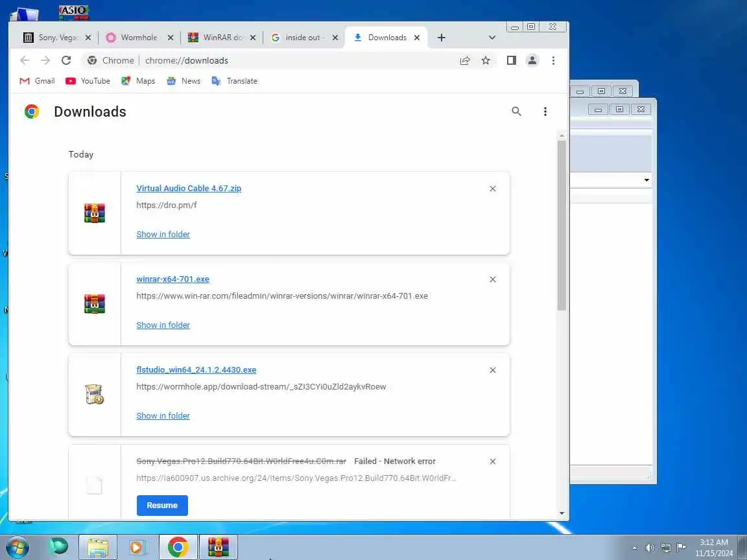The image size is (747, 560).
Task: Remove winrar-x64-701.exe from list
Action: pyautogui.click(x=493, y=279)
